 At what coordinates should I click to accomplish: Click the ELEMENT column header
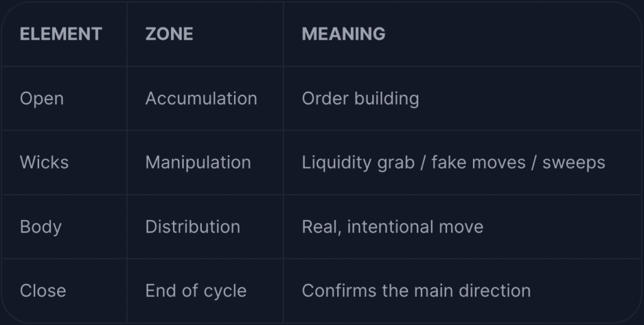(x=61, y=34)
